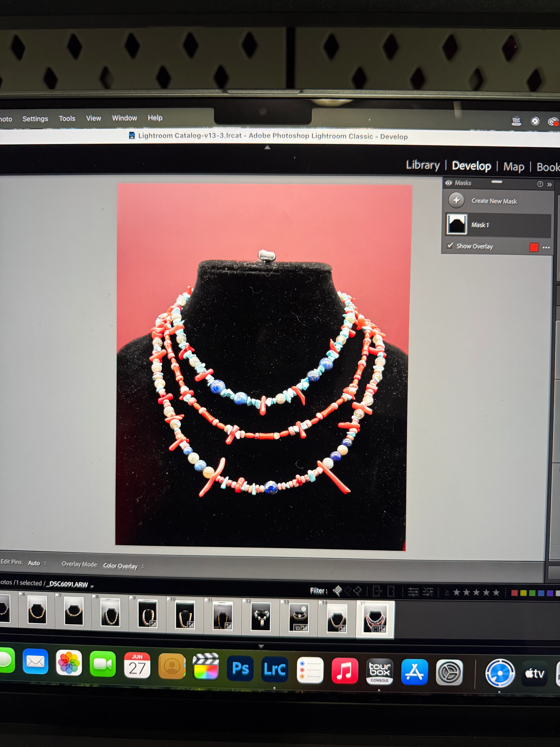Click the Create New Mask plus icon
The width and height of the screenshot is (560, 747).
(x=456, y=200)
